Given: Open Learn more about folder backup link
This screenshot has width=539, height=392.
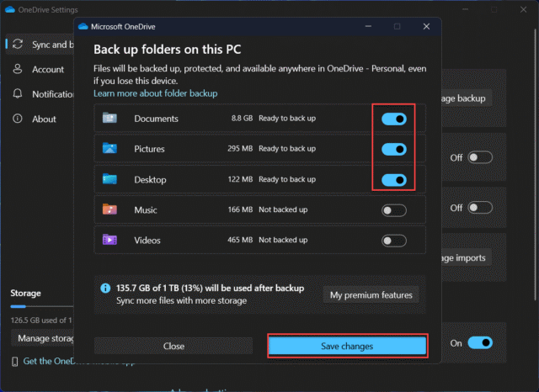Looking at the screenshot, I should (155, 93).
